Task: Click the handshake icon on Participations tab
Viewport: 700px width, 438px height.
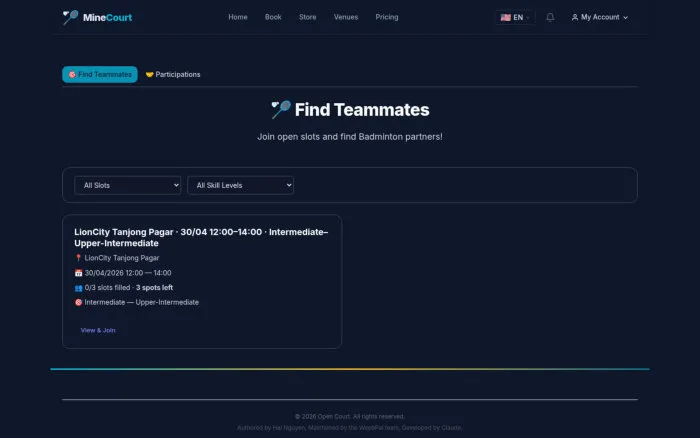Action: (150, 75)
